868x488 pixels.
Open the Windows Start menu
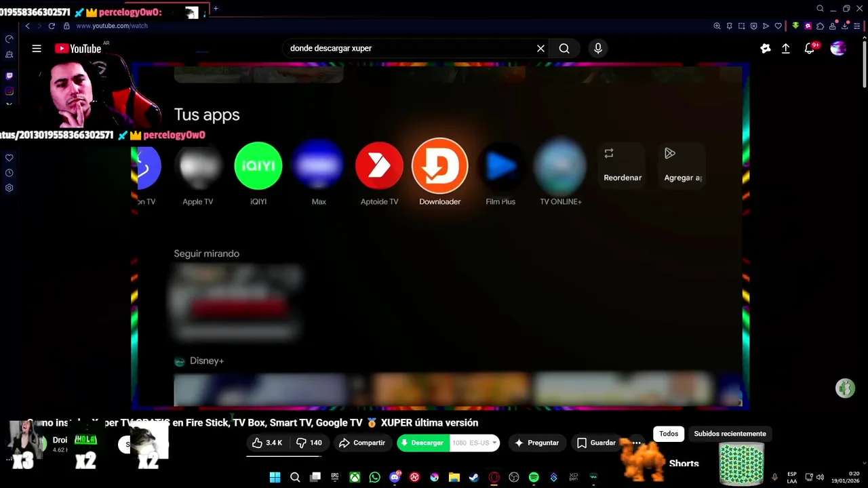[275, 477]
